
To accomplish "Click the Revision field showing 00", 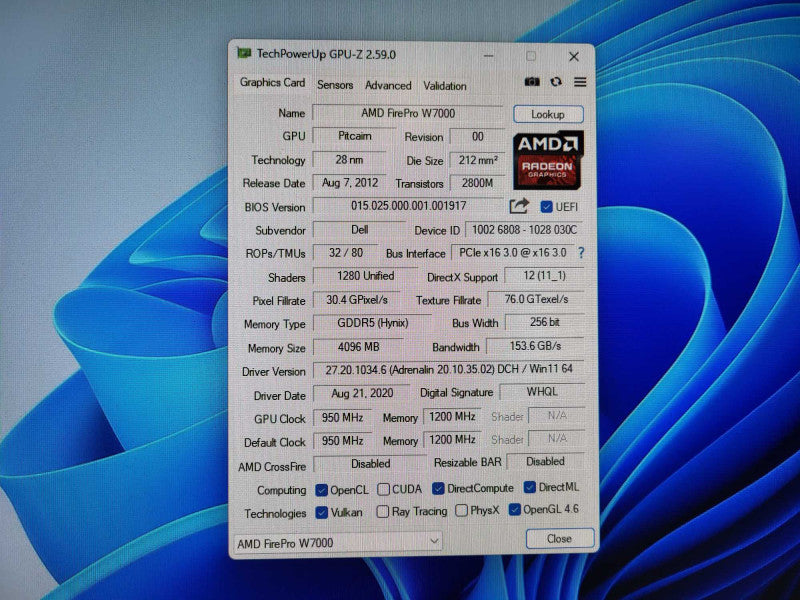I will point(477,137).
